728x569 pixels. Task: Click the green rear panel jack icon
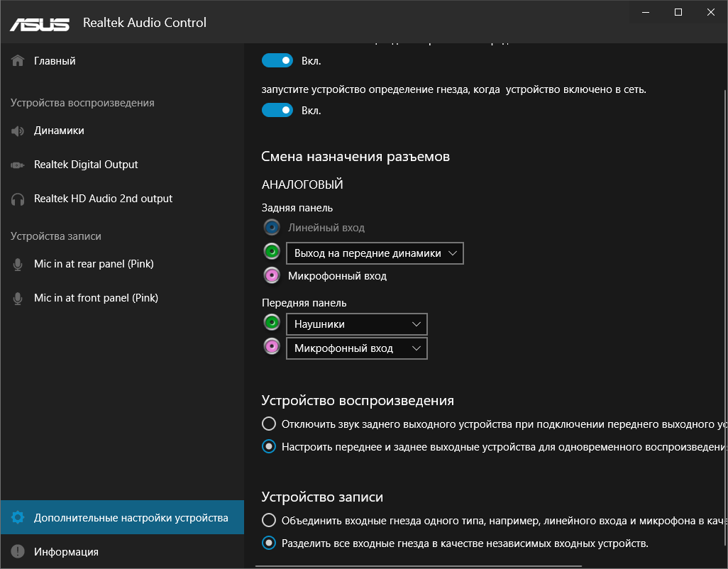pyautogui.click(x=271, y=253)
